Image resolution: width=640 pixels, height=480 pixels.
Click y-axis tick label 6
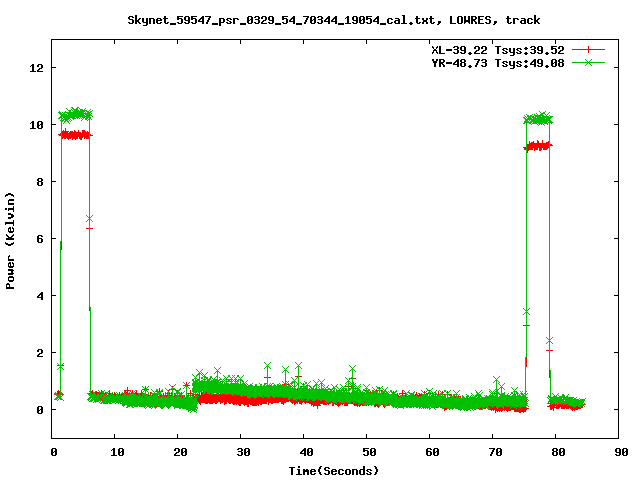(x=40, y=239)
